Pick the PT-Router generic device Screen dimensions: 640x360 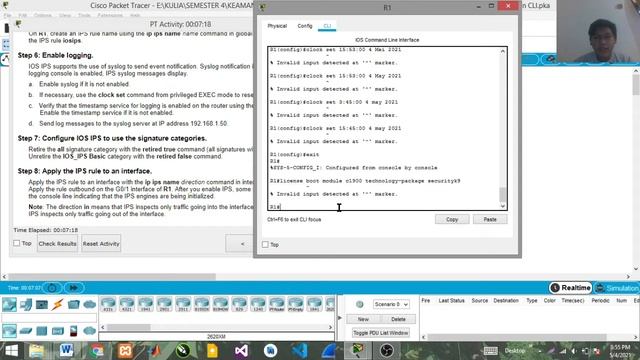click(277, 304)
